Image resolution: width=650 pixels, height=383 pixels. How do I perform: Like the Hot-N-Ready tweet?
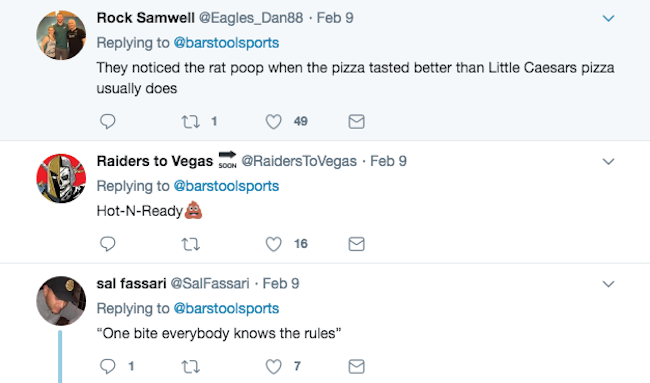[273, 244]
